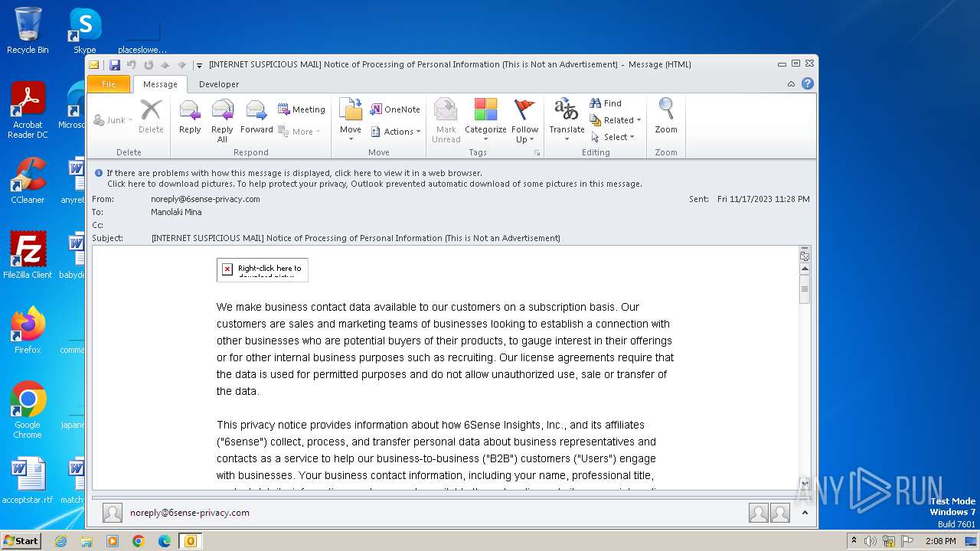Show hidden tray icons arrow
This screenshot has width=980, height=551.
(x=854, y=541)
